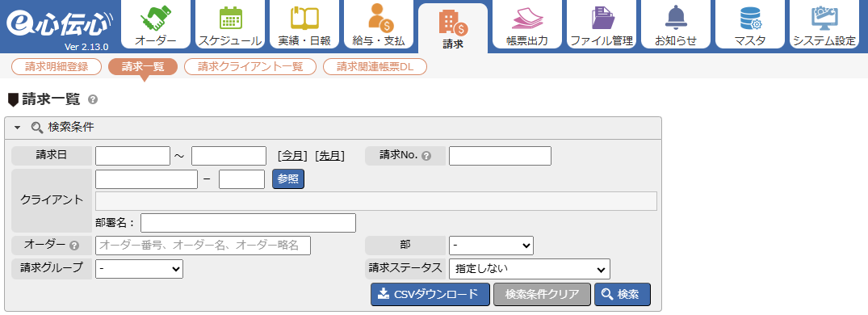Image resolution: width=868 pixels, height=315 pixels.
Task: Open the スケジュール calendar tab
Action: tap(230, 25)
